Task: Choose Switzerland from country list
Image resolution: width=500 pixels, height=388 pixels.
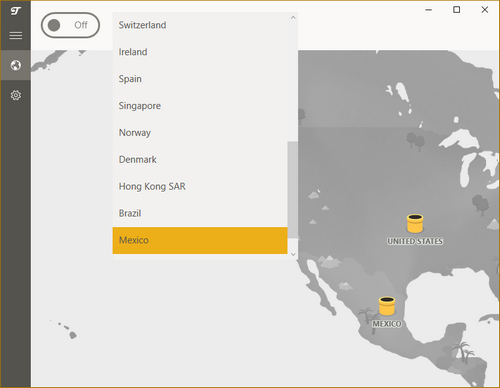Action: [200, 25]
